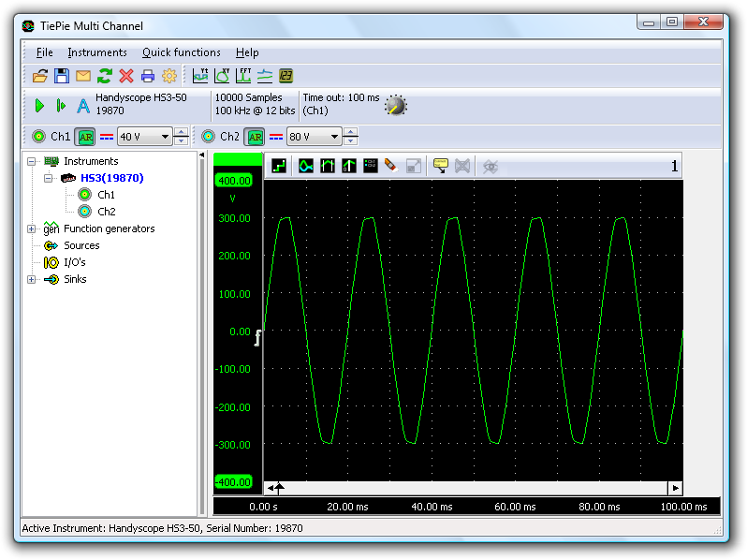
Task: Select HS3(19870) in the object tree
Action: tap(111, 178)
